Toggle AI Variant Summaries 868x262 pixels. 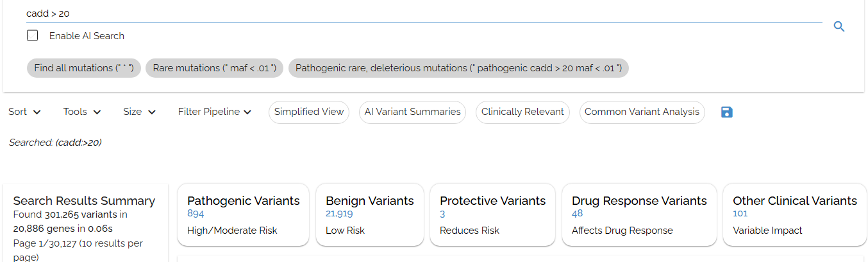pos(412,112)
